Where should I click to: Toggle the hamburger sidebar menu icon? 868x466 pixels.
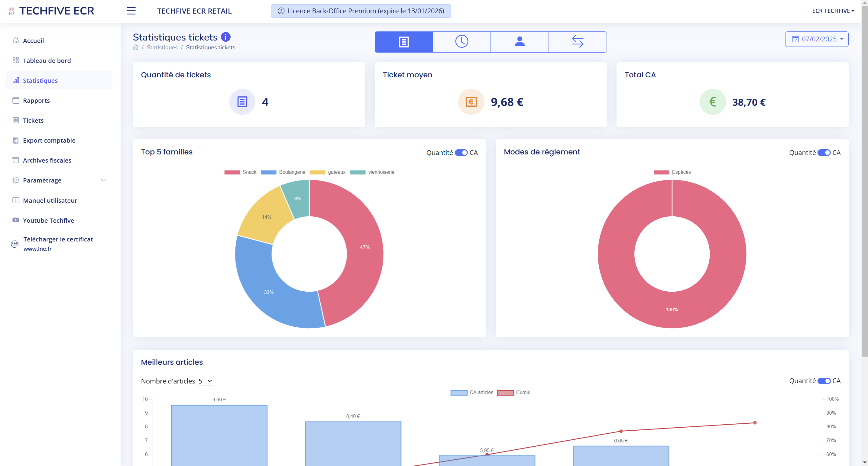coord(131,11)
